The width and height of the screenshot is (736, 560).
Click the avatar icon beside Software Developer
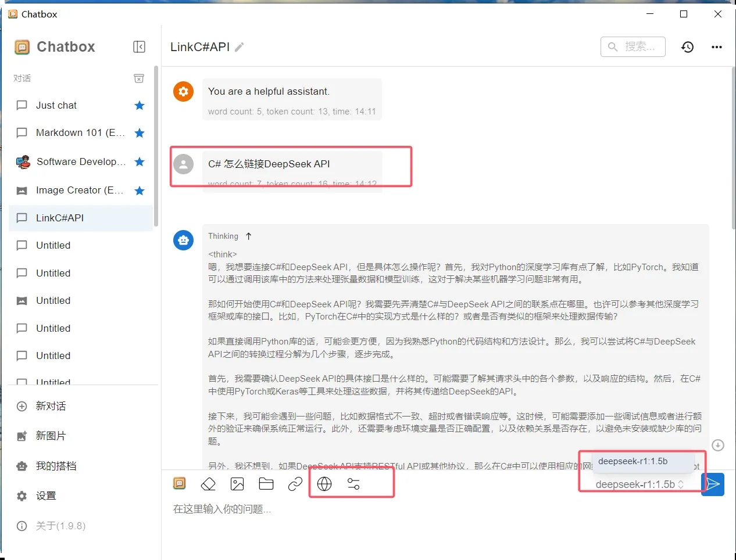[x=23, y=161]
